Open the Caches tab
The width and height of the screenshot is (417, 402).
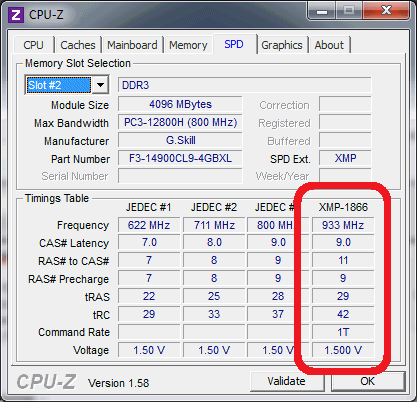coord(78,45)
